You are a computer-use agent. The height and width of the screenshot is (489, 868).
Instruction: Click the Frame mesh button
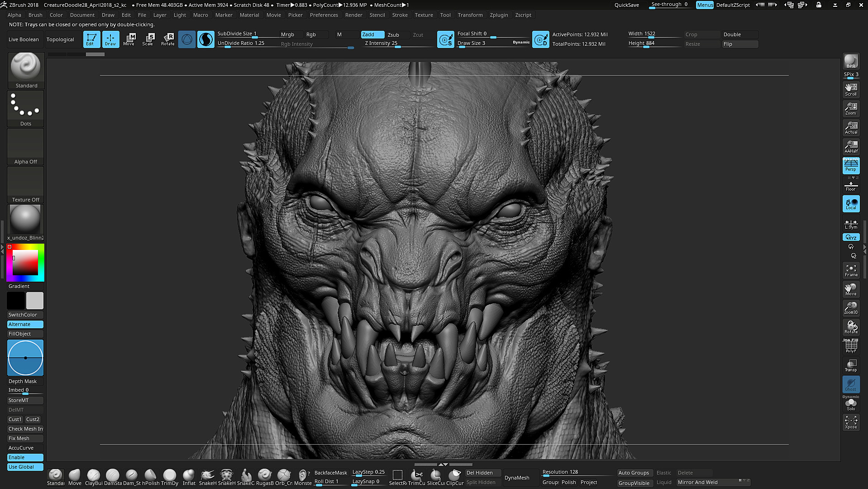click(x=851, y=270)
